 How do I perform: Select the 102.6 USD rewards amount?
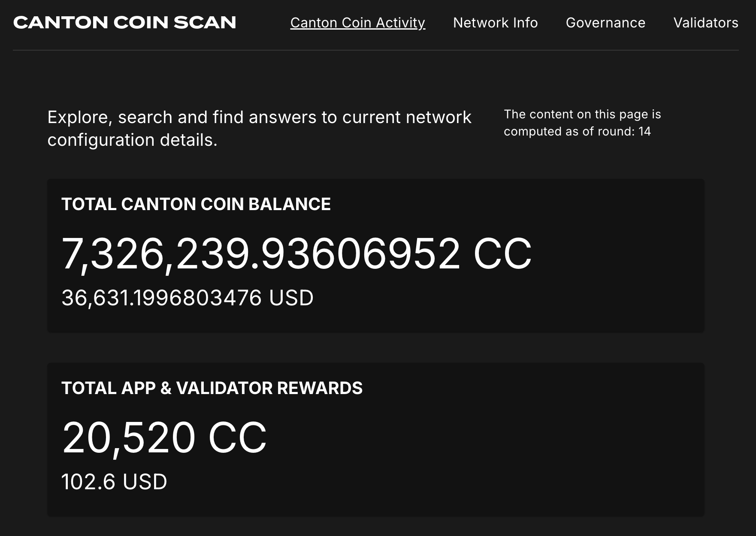click(114, 481)
